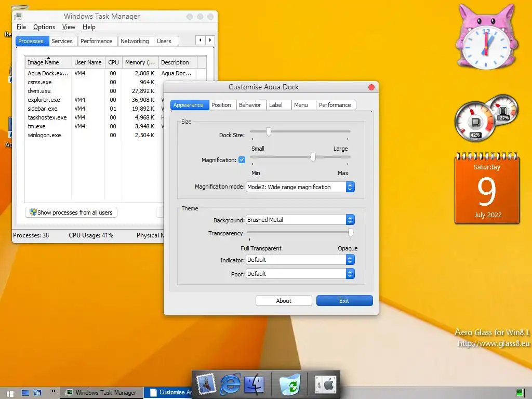The image size is (532, 399).
Task: Sort by CPU column header
Action: (113, 62)
